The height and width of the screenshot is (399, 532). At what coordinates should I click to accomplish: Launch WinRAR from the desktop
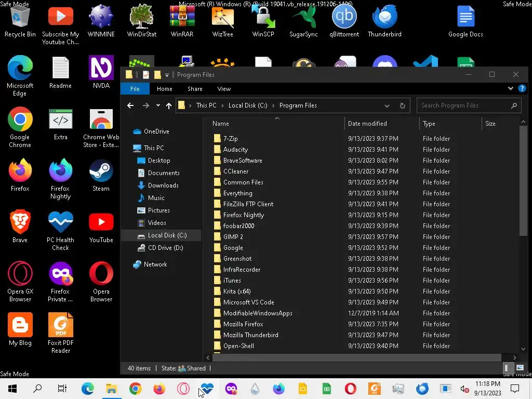182,21
